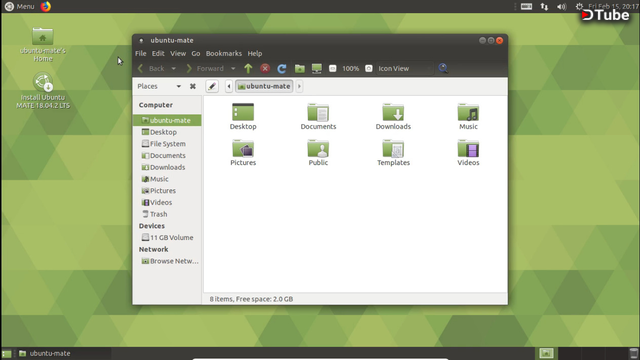Click the Up parent folder arrow
This screenshot has height=360, width=640.
tap(248, 69)
